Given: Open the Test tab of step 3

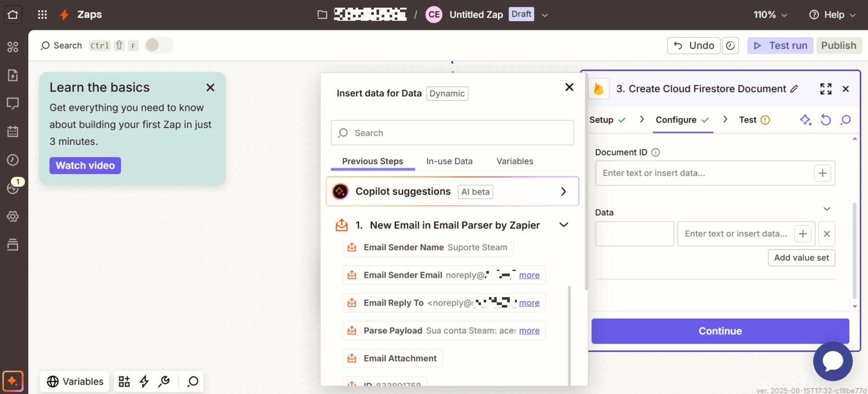Looking at the screenshot, I should click(x=754, y=120).
